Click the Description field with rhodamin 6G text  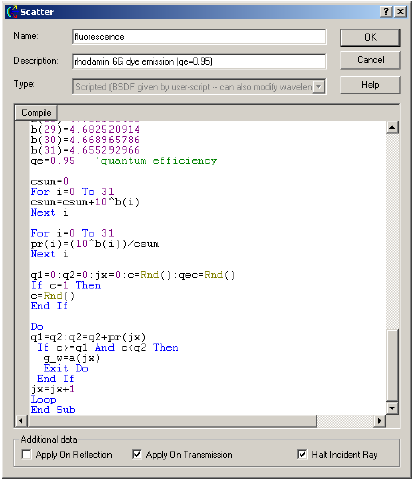(199, 62)
